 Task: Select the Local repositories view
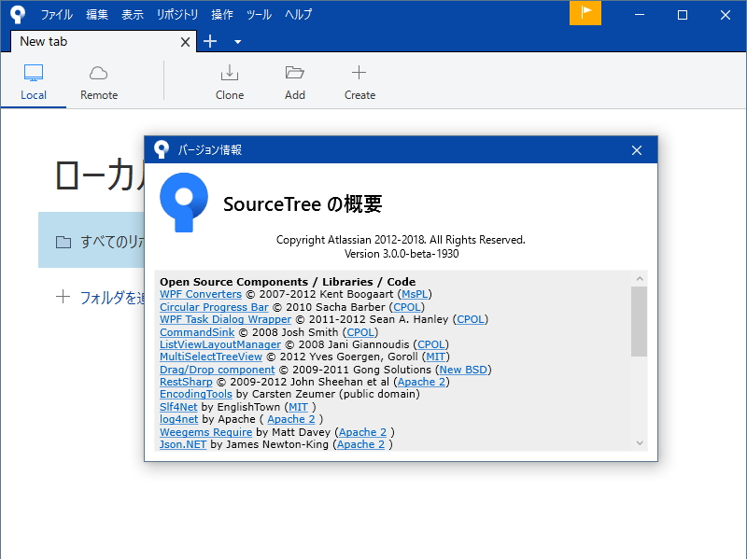tap(34, 80)
